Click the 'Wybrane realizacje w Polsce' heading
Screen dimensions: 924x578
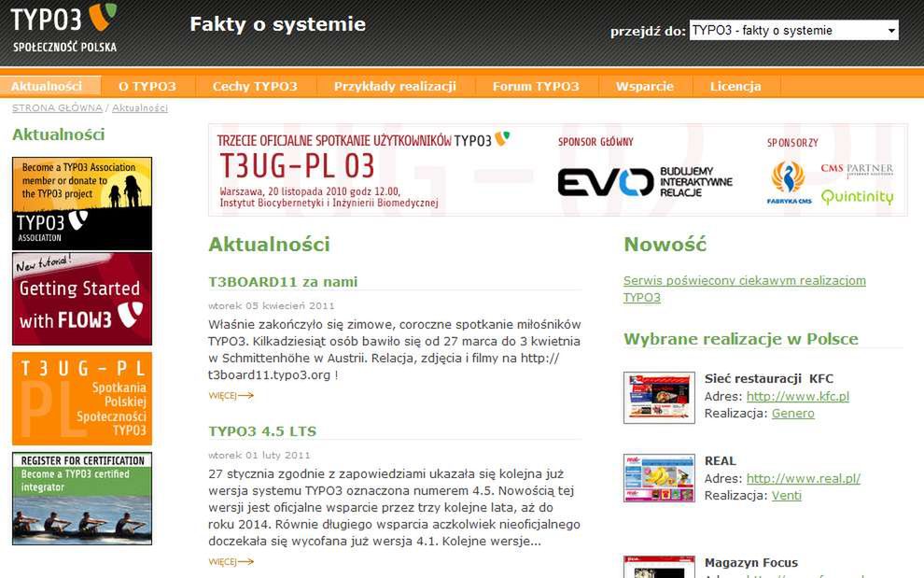coord(741,339)
